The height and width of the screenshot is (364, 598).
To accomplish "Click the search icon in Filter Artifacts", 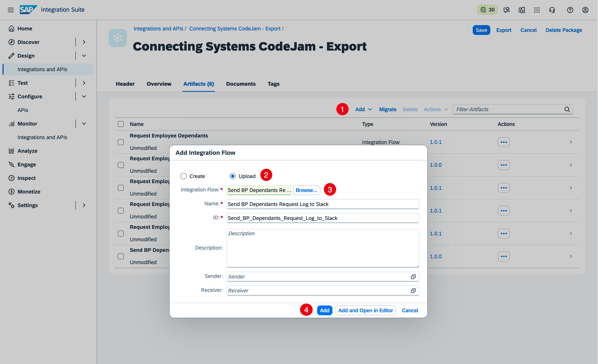I will [567, 109].
